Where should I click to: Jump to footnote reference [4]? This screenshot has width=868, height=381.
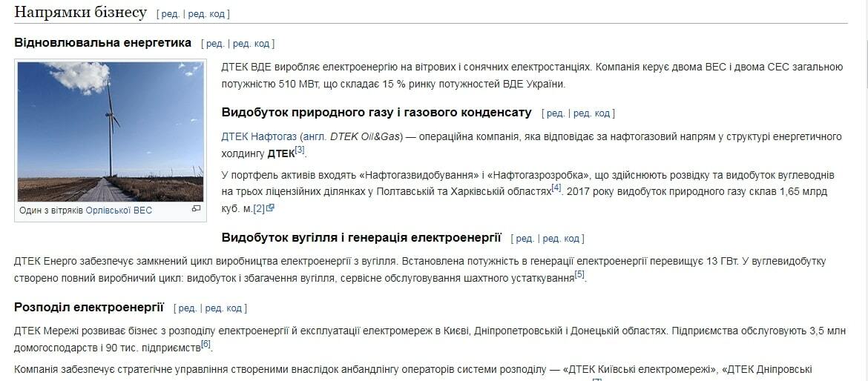556,188
